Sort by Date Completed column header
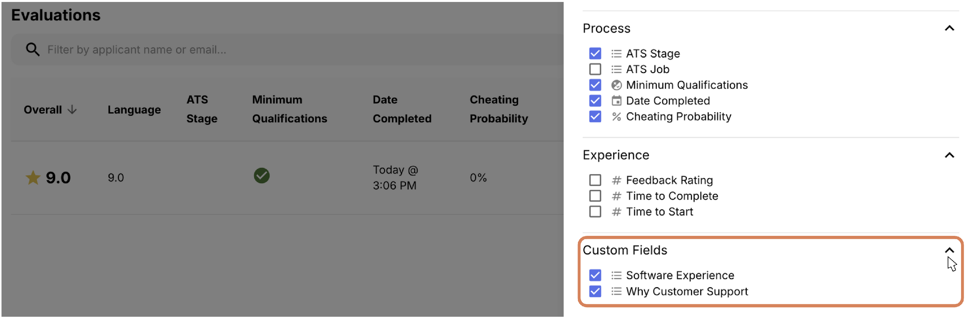This screenshot has width=980, height=320. (402, 109)
